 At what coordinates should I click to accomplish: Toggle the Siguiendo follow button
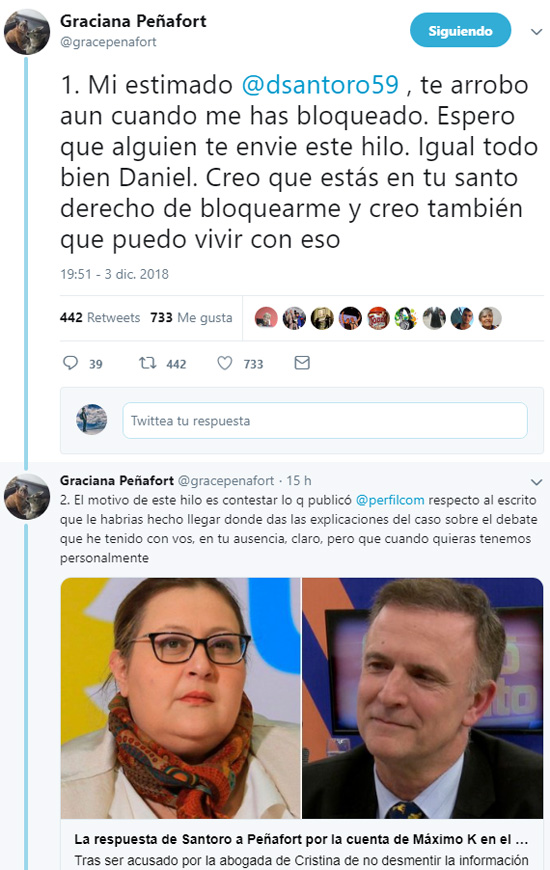click(460, 31)
